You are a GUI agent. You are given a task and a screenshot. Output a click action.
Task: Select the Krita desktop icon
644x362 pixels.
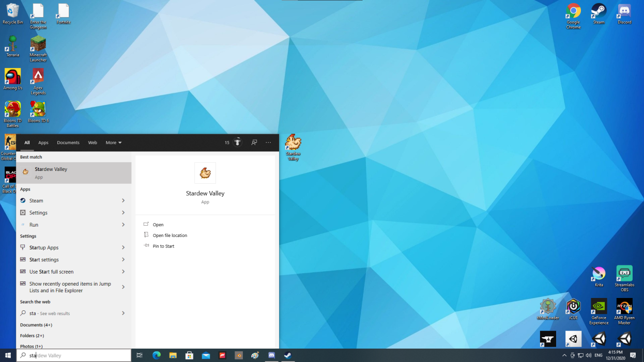point(599,276)
